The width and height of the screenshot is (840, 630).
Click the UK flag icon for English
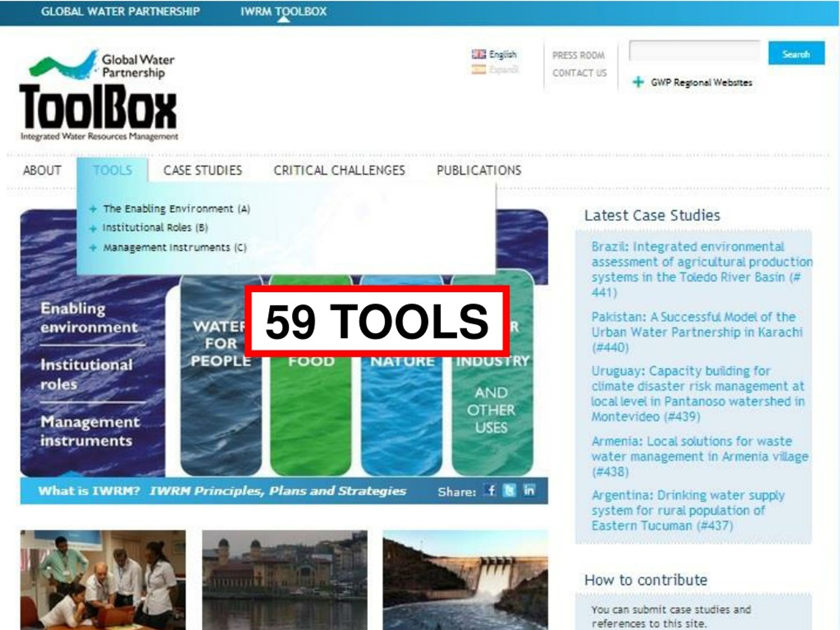[x=478, y=54]
